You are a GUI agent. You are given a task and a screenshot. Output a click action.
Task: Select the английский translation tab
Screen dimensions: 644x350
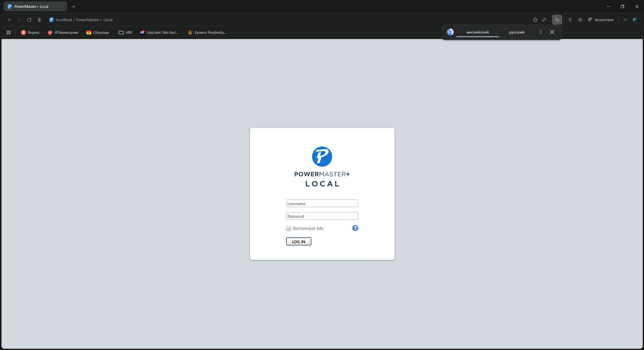[x=477, y=32]
